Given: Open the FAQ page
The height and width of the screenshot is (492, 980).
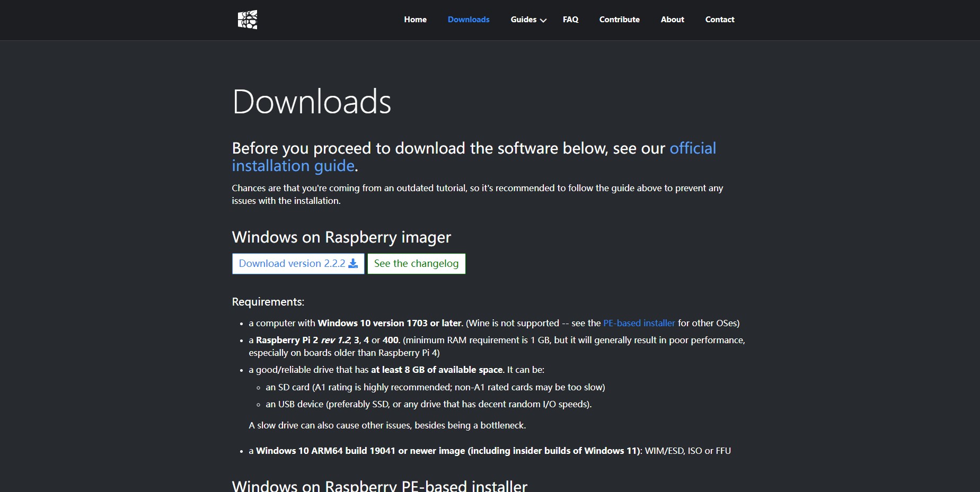Looking at the screenshot, I should tap(570, 20).
